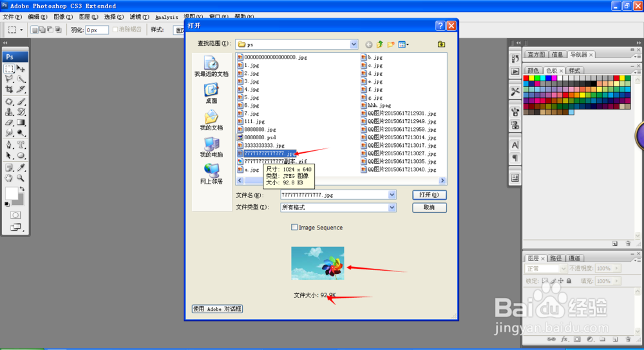644x350 pixels.
Task: Switch to the 通道 tab
Action: pyautogui.click(x=574, y=258)
